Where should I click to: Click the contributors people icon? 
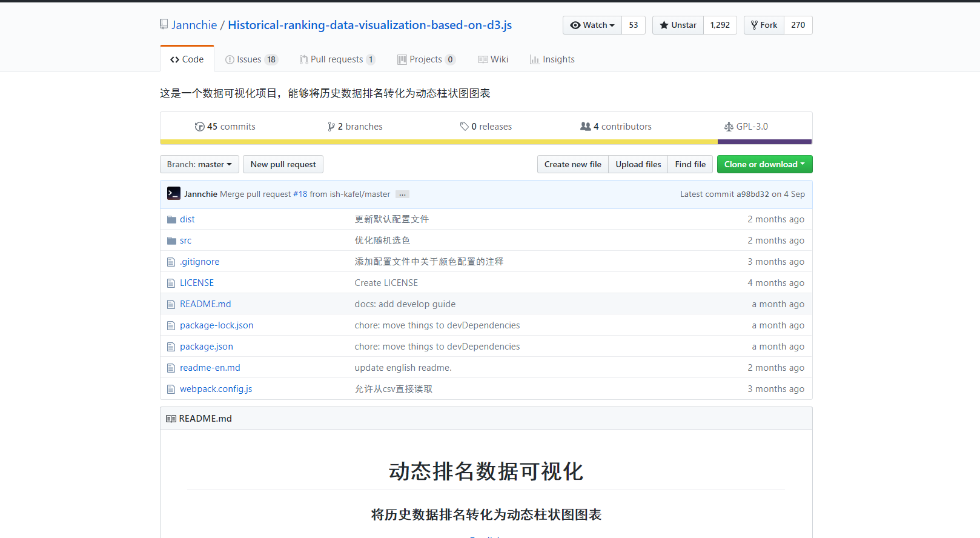point(585,127)
